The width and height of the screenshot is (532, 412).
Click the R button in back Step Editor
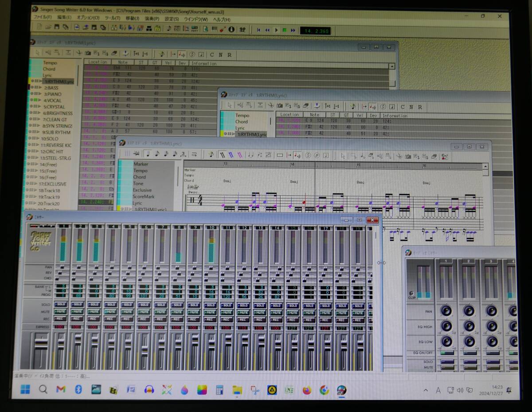click(x=229, y=55)
